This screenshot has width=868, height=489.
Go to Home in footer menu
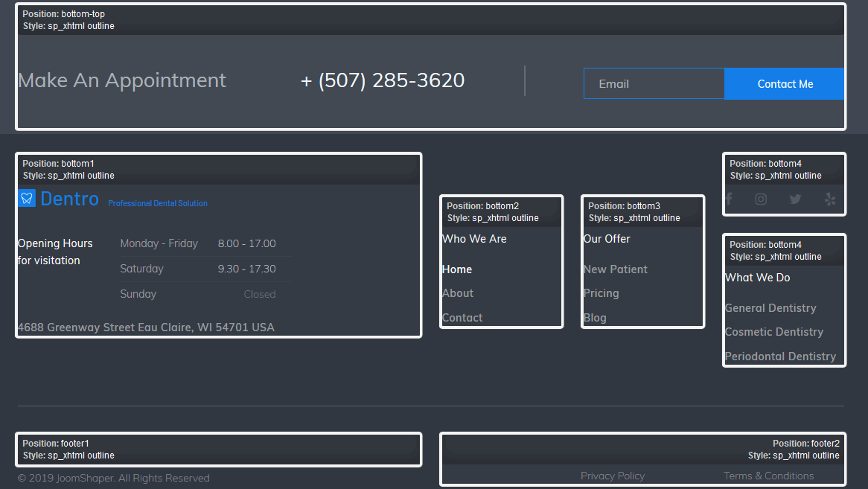click(457, 269)
